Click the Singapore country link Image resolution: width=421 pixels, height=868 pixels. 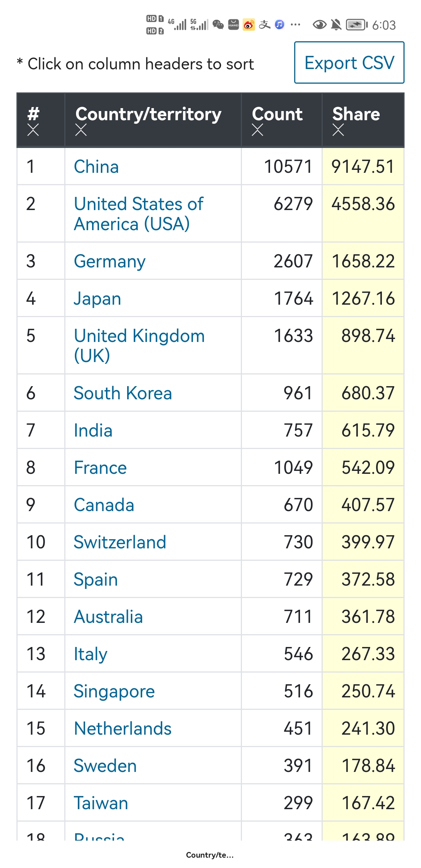[x=114, y=691]
